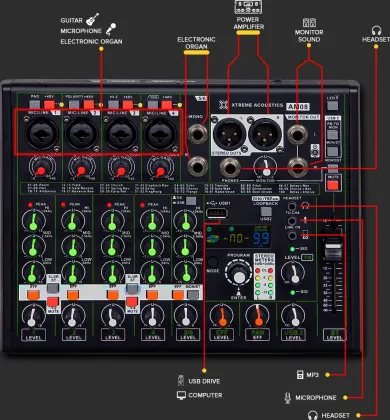Click the MIC/LINE 3 combo input jack
Viewport: 390px width, 420px height.
coord(121,133)
